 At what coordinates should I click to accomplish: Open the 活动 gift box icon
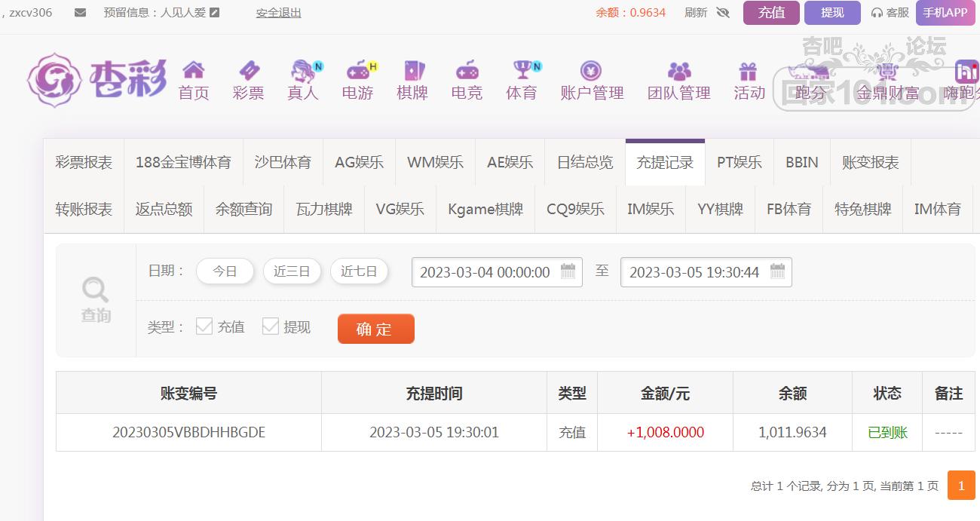tap(748, 71)
